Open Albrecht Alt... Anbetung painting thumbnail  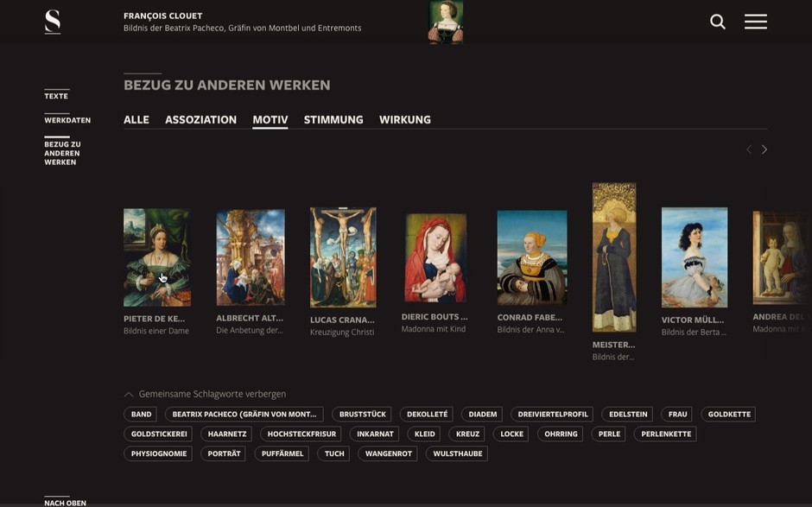251,257
